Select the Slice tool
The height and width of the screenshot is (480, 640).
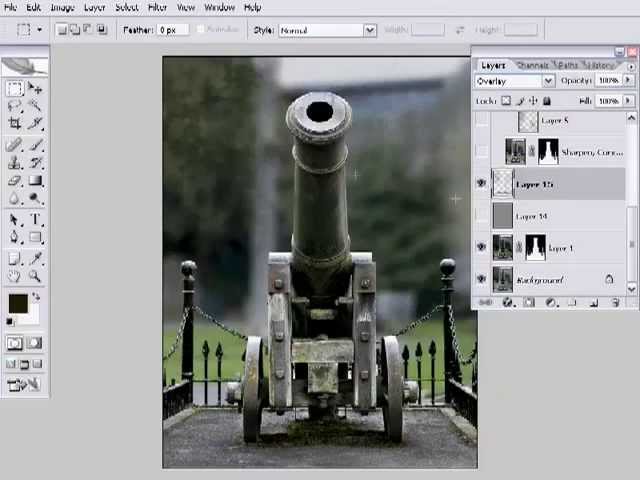(x=36, y=123)
